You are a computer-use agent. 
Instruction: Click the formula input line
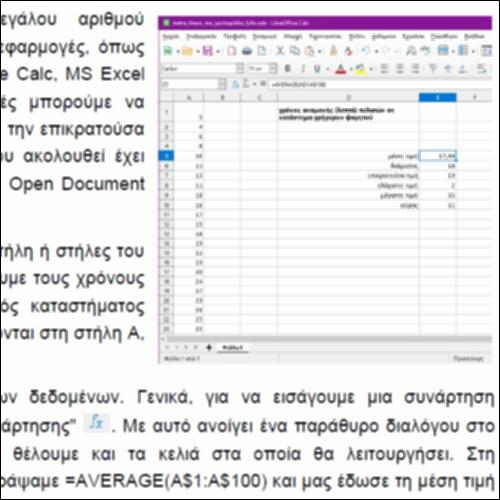(x=380, y=84)
